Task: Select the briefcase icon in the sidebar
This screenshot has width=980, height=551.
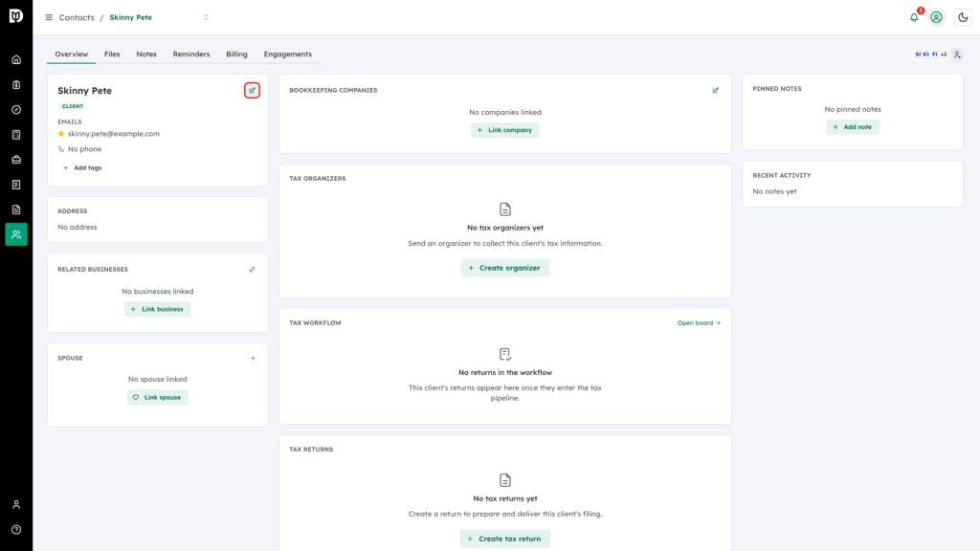Action: pyautogui.click(x=16, y=160)
